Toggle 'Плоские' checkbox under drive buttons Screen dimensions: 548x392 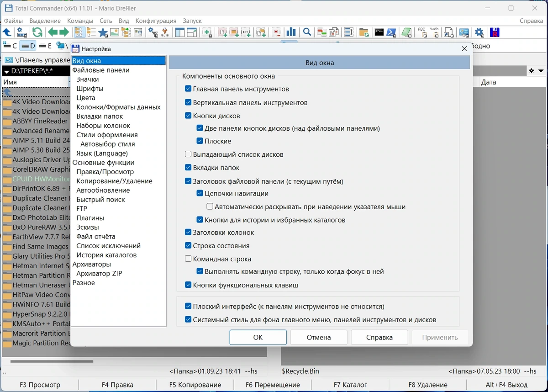pos(200,141)
